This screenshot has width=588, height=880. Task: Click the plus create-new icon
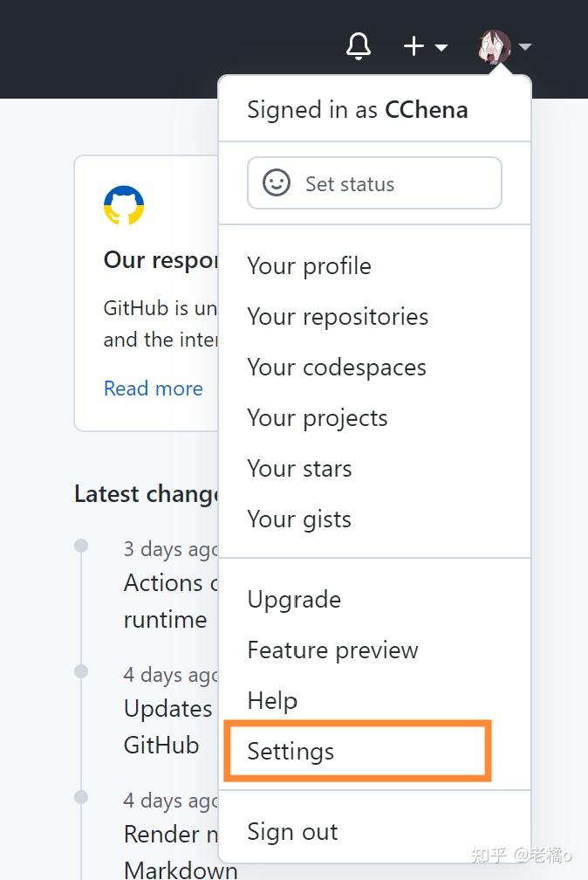414,46
